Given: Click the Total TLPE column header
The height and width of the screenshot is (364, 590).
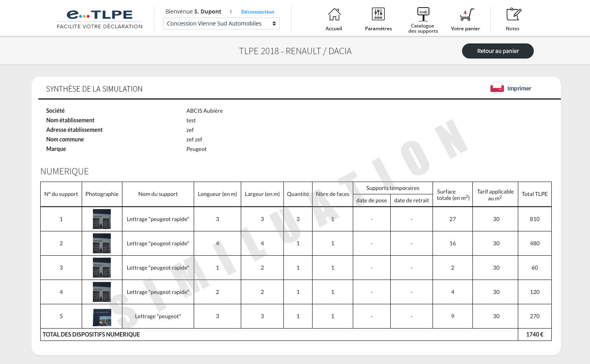Looking at the screenshot, I should (x=534, y=194).
